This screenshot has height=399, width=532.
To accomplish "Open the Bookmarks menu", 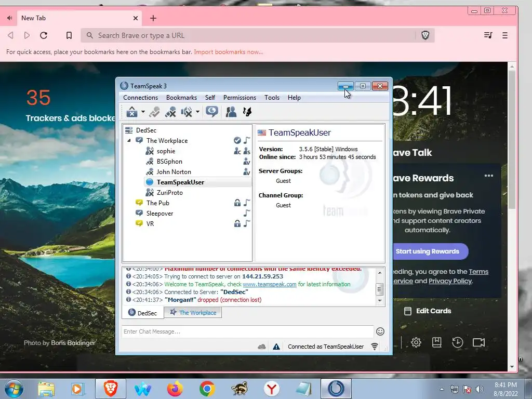I will pos(181,98).
